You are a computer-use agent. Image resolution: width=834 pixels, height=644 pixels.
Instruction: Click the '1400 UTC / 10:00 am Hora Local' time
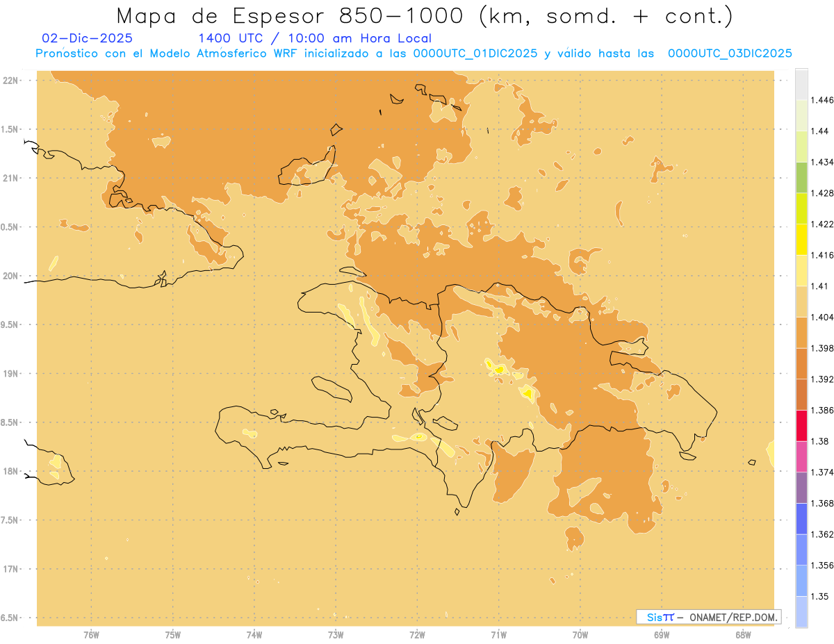tap(315, 38)
